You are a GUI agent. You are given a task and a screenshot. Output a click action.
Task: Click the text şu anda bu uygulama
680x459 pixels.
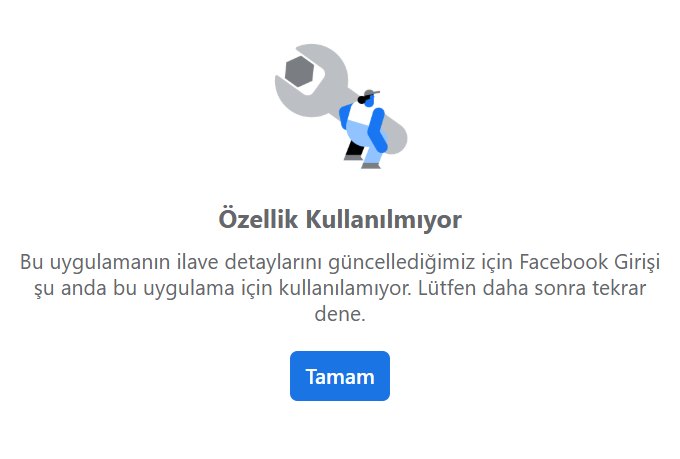134,289
